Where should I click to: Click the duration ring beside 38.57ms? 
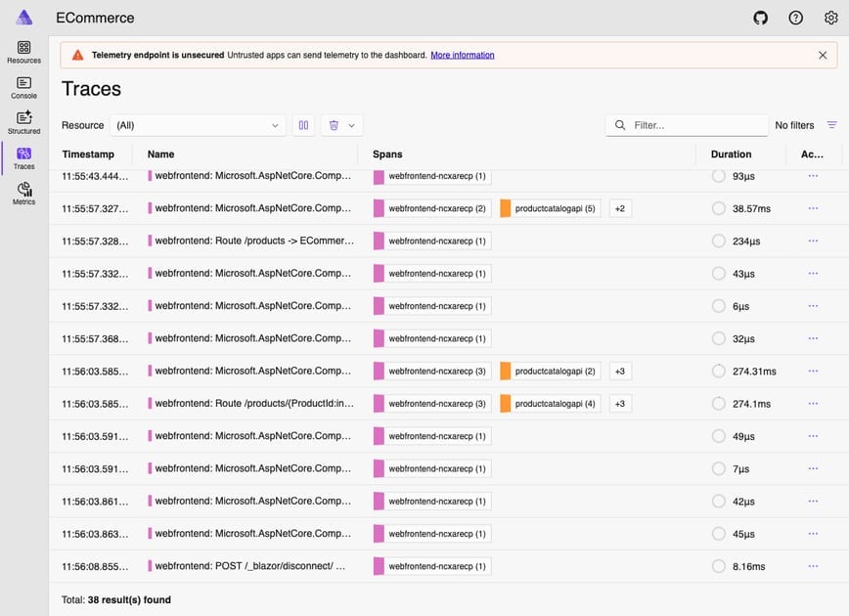[719, 208]
